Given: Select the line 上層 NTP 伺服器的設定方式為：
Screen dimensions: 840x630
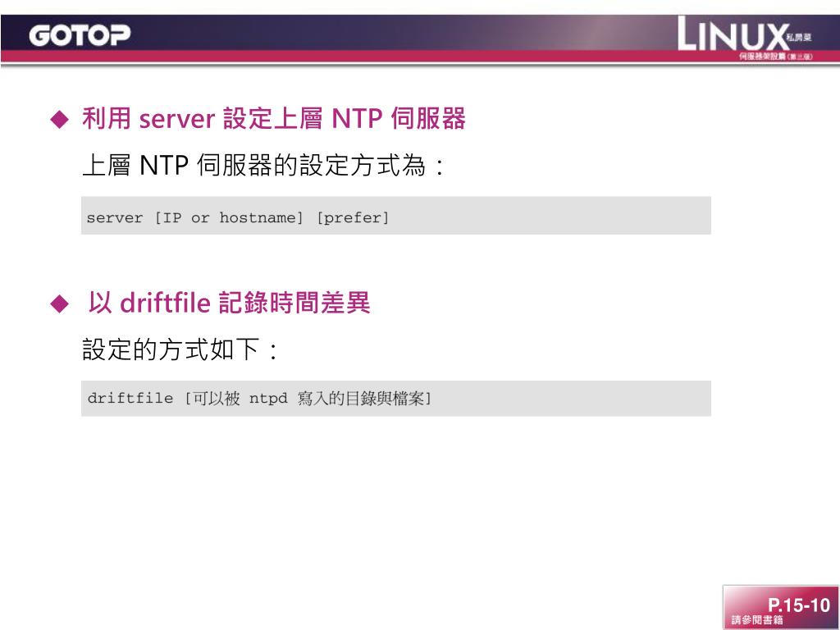Looking at the screenshot, I should click(x=263, y=165).
